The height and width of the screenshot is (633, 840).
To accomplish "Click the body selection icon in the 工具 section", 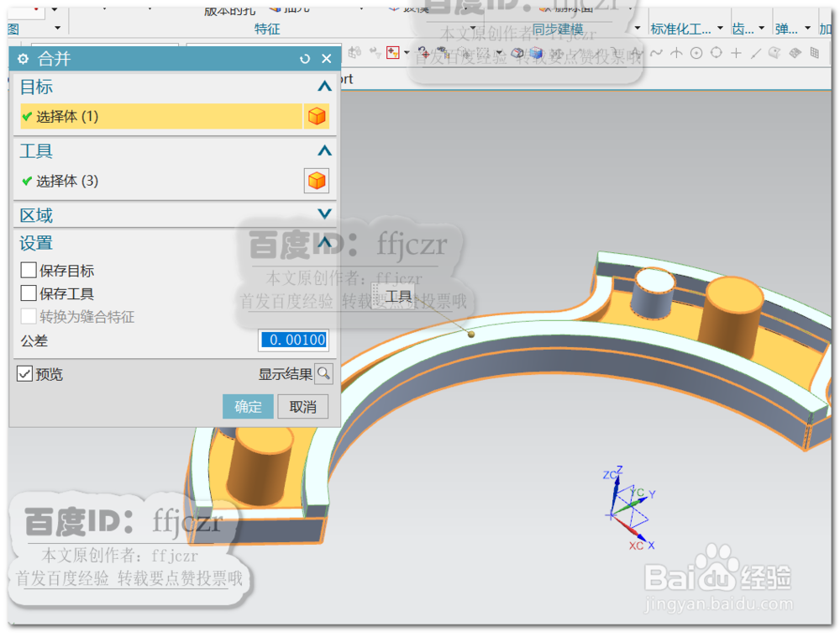I will click(x=317, y=180).
